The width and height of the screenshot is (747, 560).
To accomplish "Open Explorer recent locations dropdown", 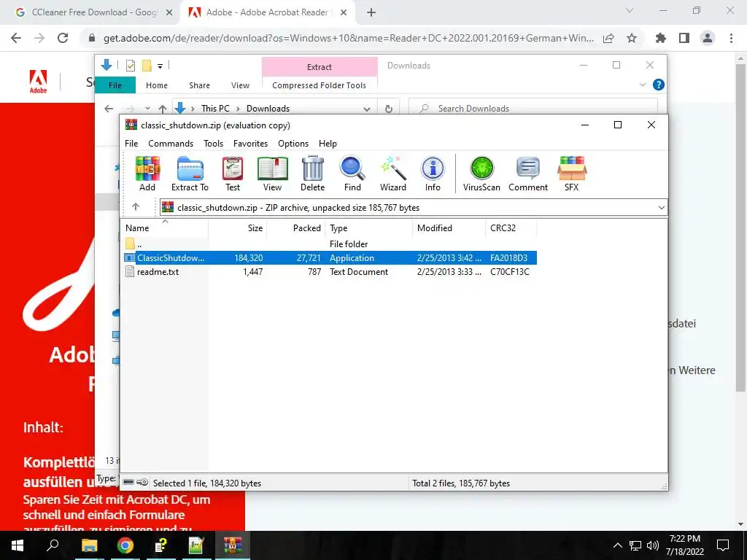I will [147, 109].
